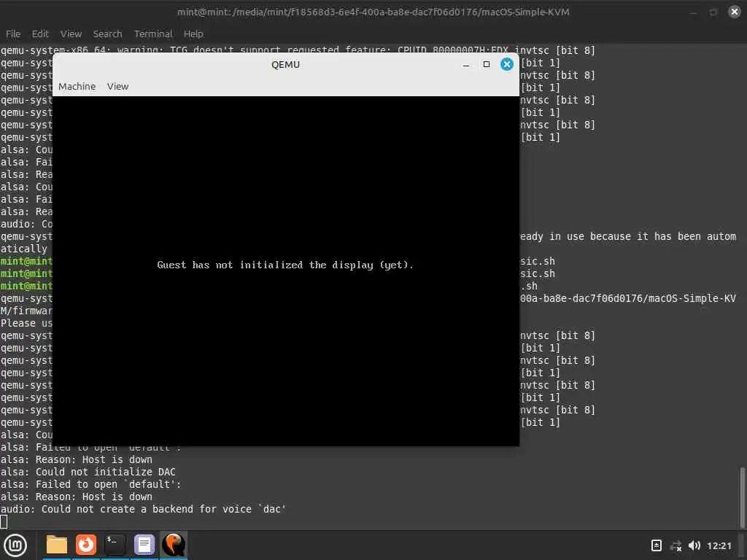Open the volume control tray icon

click(x=694, y=545)
